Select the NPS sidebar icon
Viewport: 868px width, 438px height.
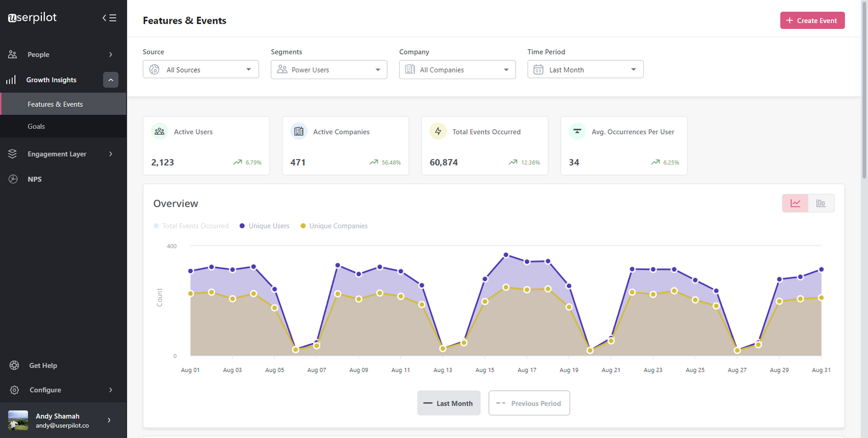point(13,178)
